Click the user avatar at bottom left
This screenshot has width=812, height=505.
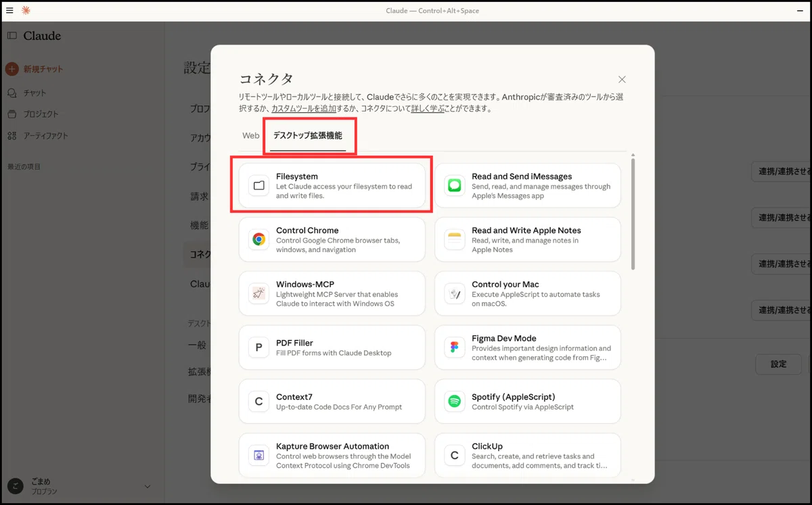point(16,485)
